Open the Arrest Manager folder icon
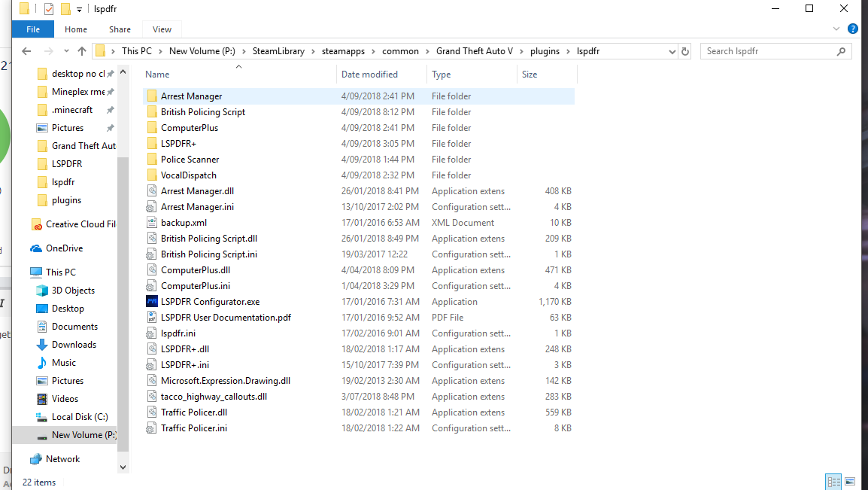 [x=152, y=96]
